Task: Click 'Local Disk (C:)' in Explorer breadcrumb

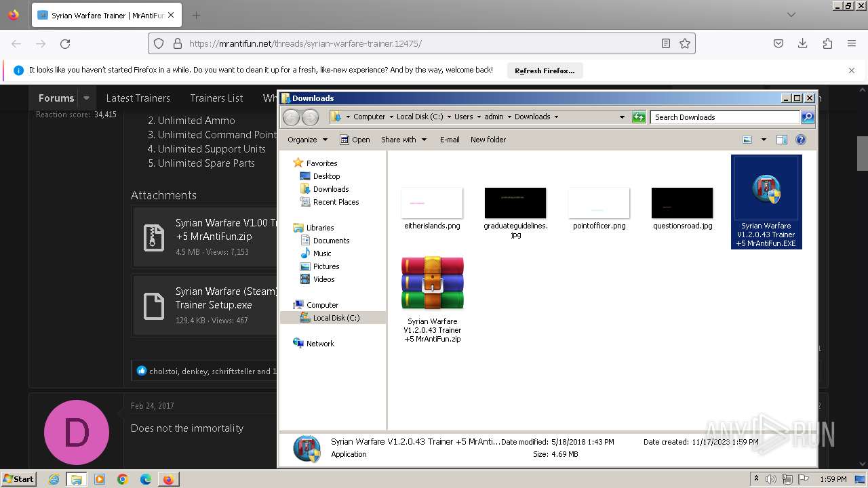Action: (420, 117)
